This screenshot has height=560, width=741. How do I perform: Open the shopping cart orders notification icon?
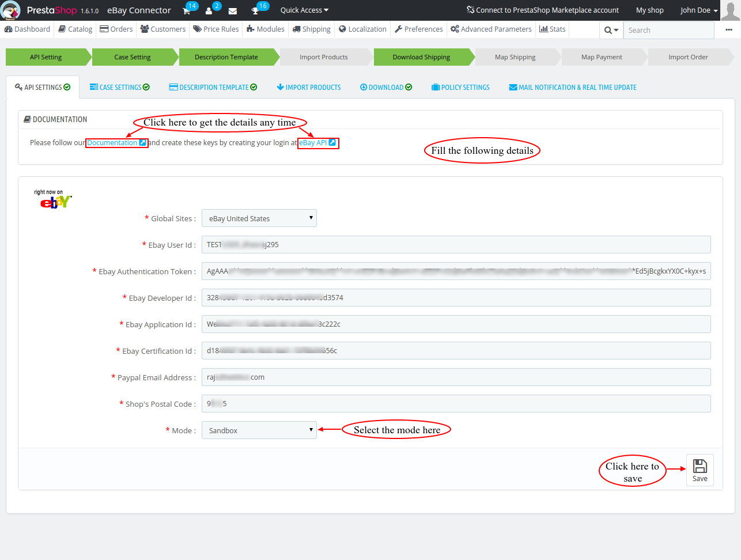click(x=187, y=10)
